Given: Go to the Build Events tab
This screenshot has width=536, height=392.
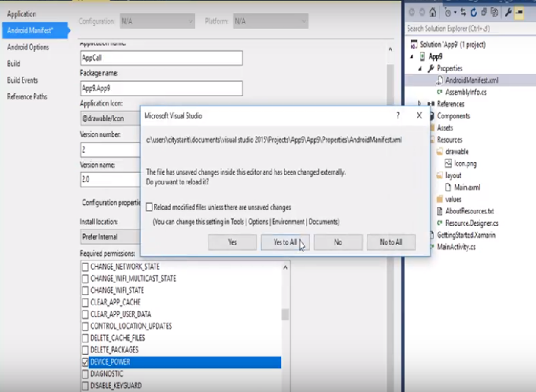Looking at the screenshot, I should coord(23,80).
